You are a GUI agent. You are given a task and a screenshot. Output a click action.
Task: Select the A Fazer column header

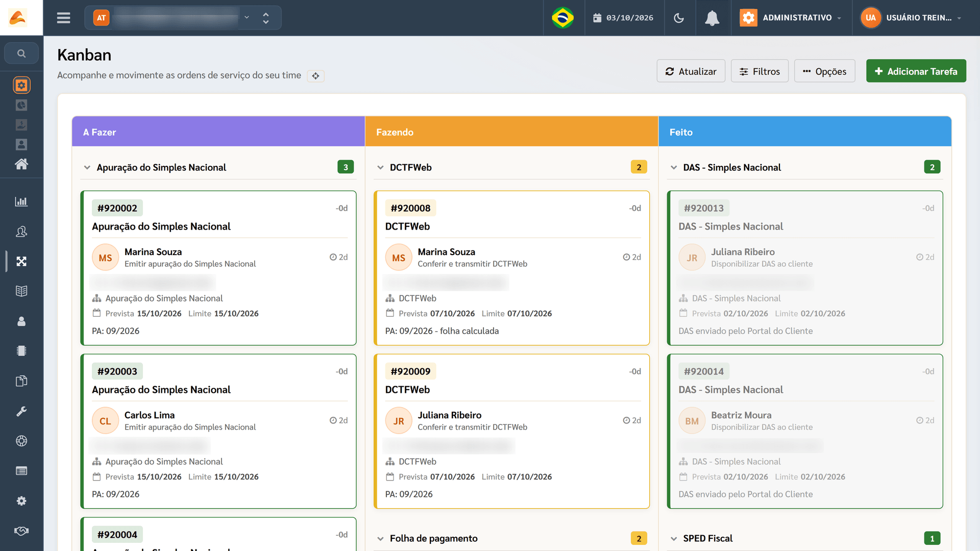pyautogui.click(x=218, y=132)
